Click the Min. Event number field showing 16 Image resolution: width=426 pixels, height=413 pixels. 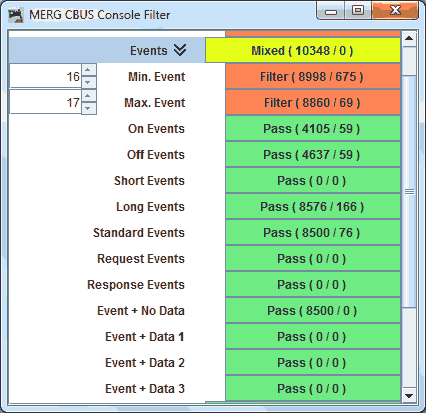[x=45, y=76]
